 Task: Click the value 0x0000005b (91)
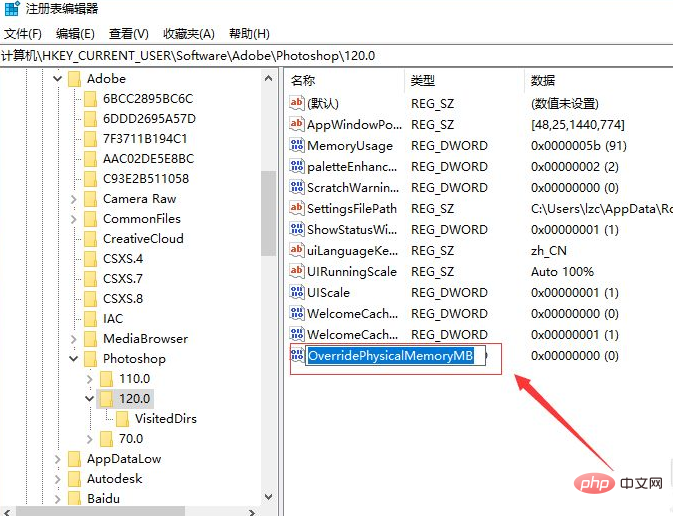579,146
